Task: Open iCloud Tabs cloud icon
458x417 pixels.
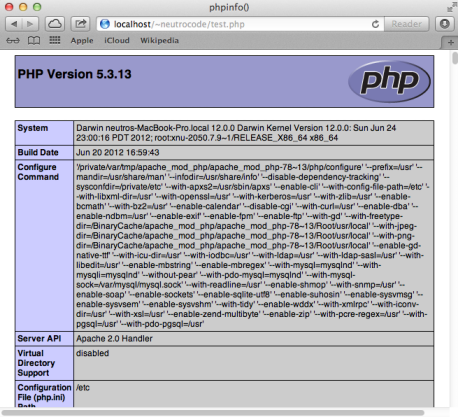Action: 55,24
